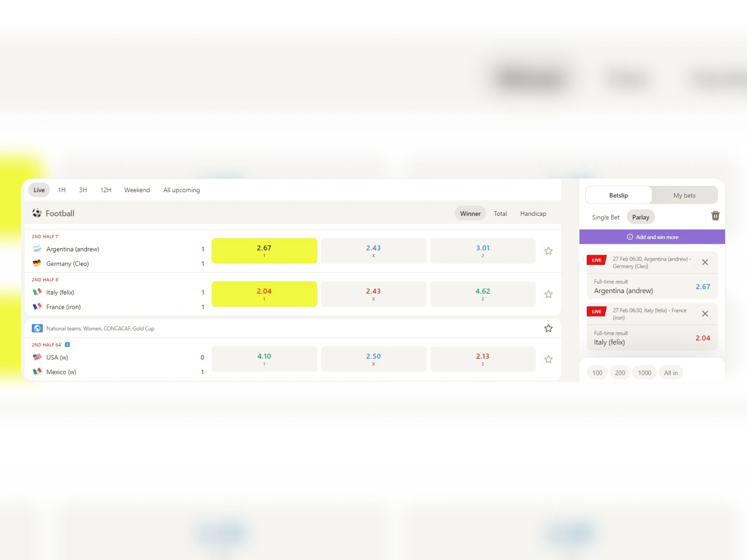Remove Italy (felix) bet from betslip

[705, 313]
